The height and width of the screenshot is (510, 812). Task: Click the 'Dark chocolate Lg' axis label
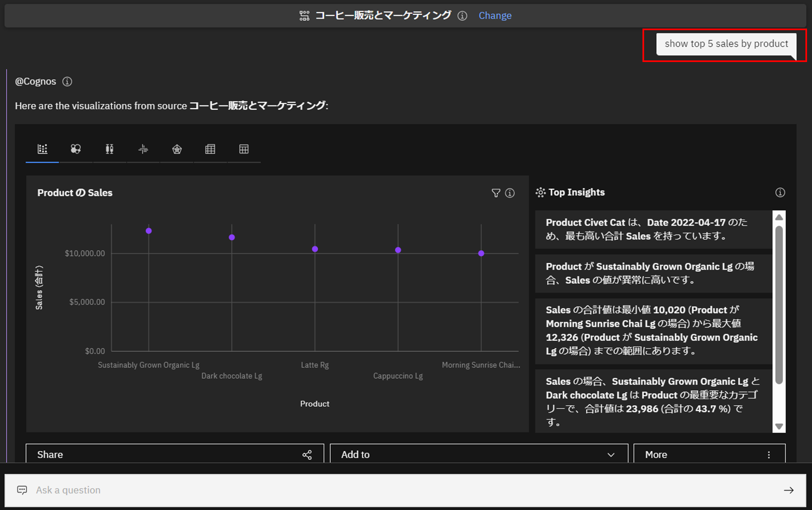(x=232, y=376)
